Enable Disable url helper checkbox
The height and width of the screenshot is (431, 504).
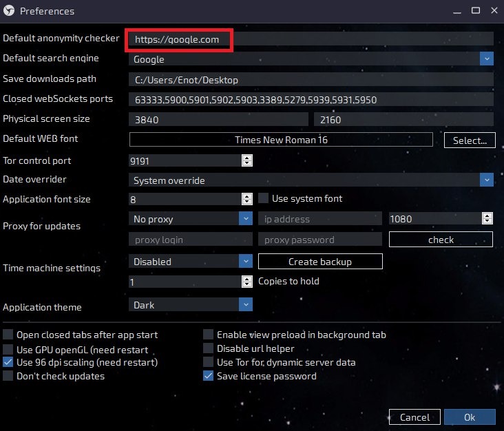pyautogui.click(x=209, y=348)
